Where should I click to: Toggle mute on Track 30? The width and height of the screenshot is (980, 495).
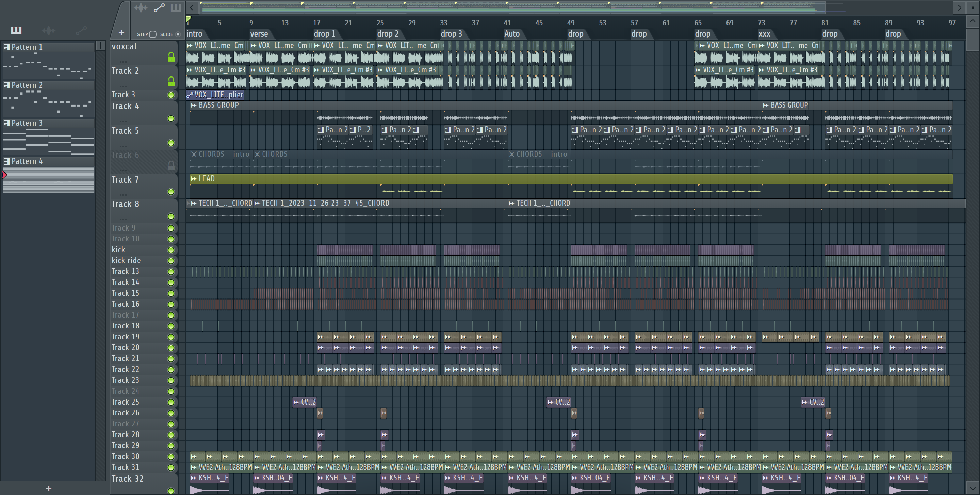pos(171,457)
